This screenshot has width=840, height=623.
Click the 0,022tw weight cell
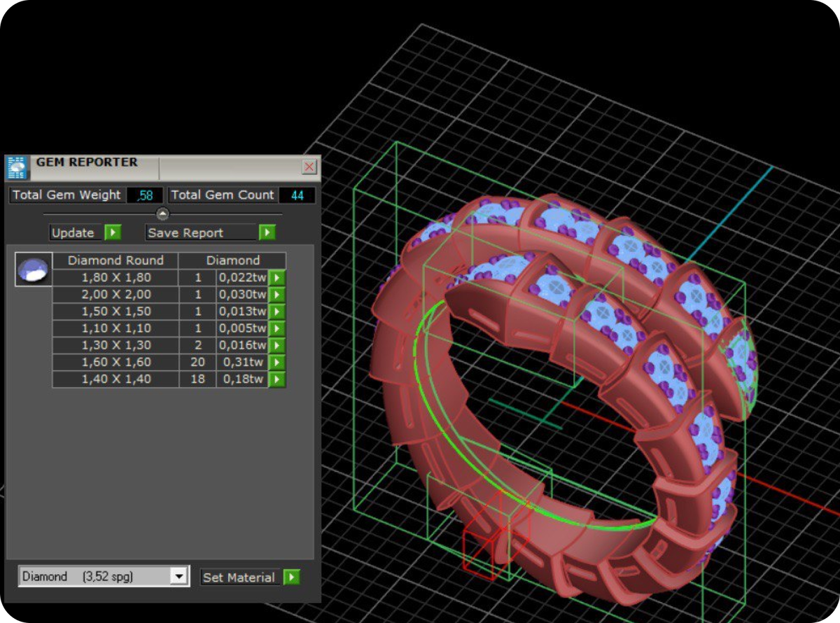(x=243, y=277)
